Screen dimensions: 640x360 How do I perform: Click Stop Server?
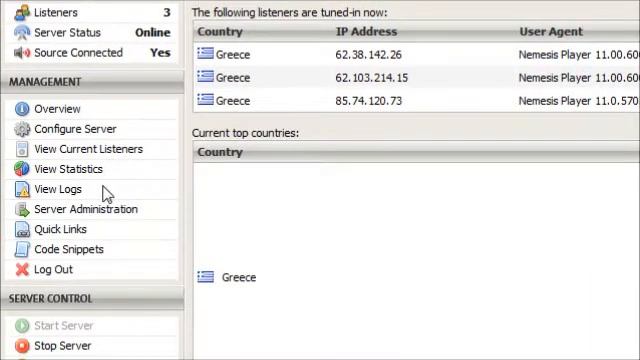point(62,346)
